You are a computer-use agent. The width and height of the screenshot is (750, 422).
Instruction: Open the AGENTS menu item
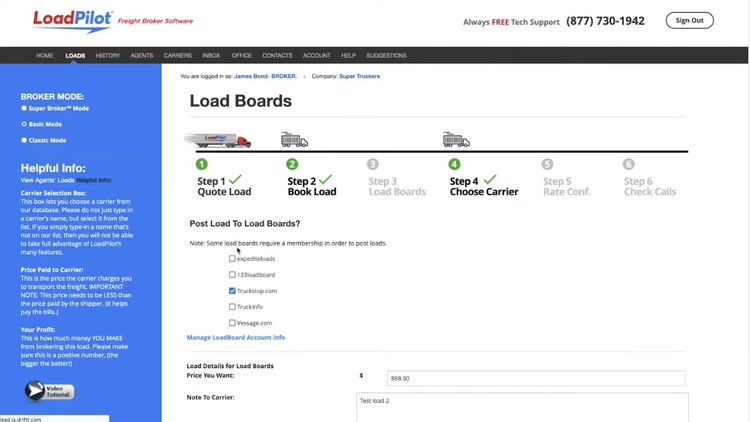tap(142, 56)
